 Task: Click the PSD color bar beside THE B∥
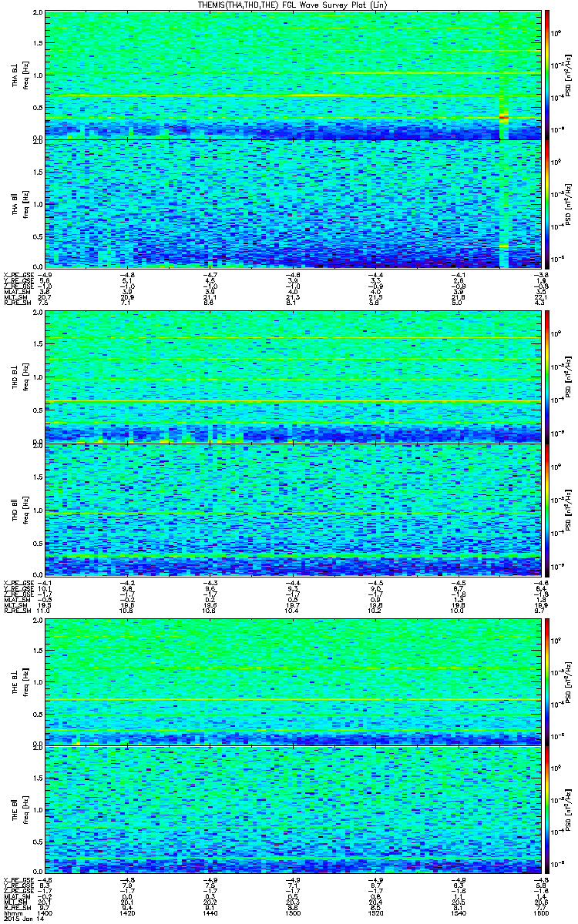[x=547, y=808]
